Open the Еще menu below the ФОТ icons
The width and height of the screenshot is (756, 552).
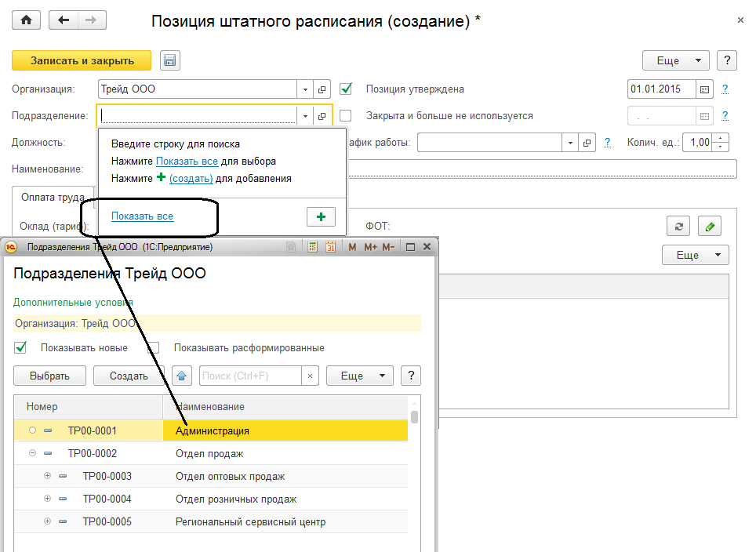[x=696, y=255]
